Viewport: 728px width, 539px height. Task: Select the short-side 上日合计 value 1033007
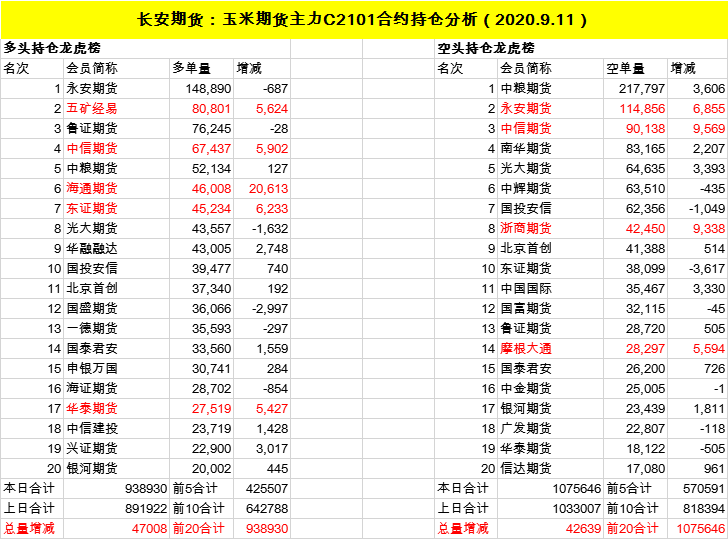point(551,508)
